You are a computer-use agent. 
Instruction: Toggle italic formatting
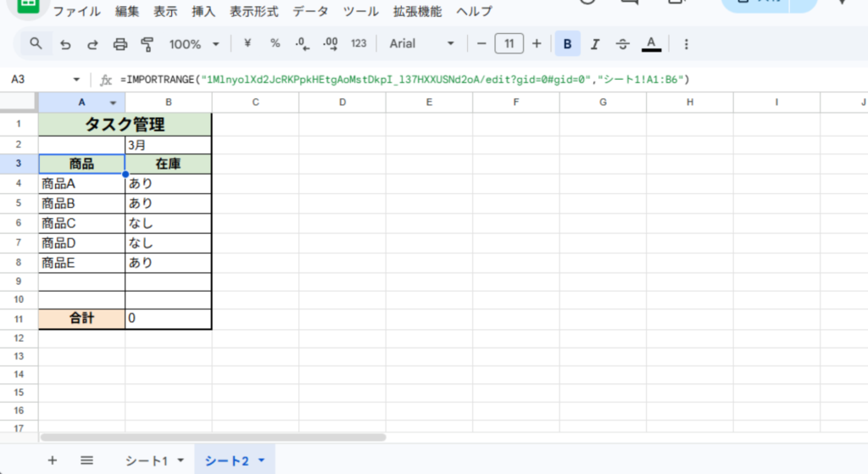point(595,43)
